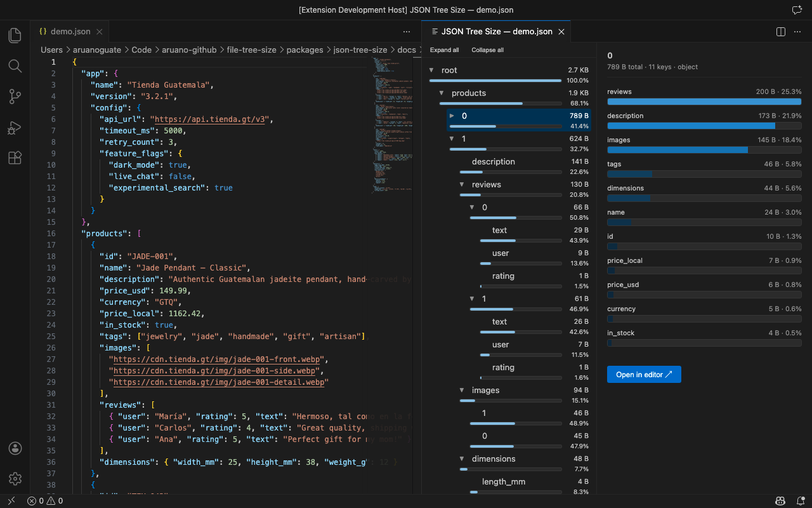The height and width of the screenshot is (508, 812).
Task: Click the Open in editor button
Action: [644, 375]
